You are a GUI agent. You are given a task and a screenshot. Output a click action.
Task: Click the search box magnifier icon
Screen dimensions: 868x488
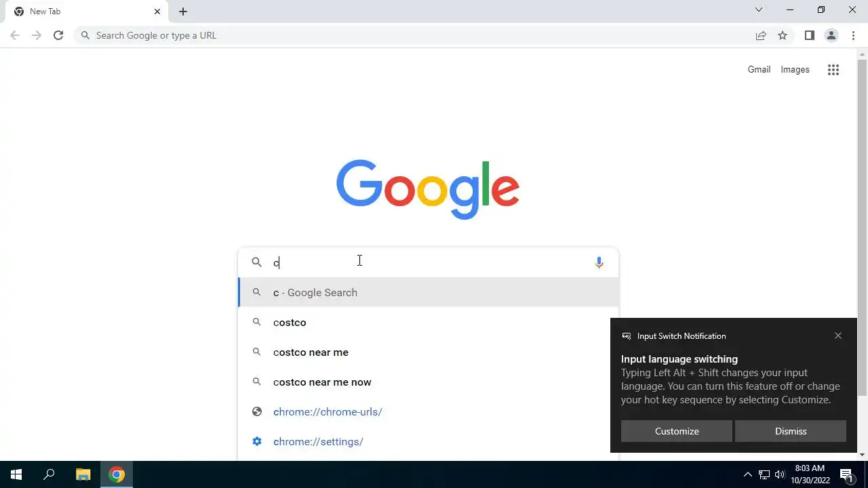coord(257,262)
